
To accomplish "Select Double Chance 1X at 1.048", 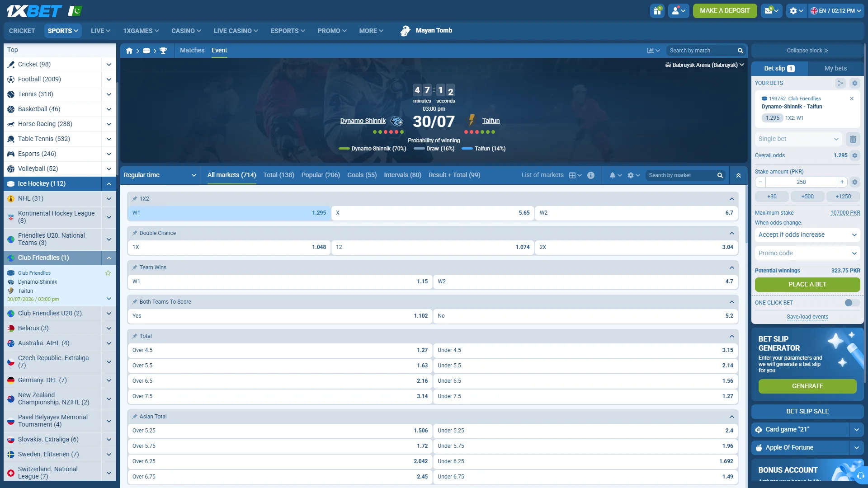I will (229, 247).
